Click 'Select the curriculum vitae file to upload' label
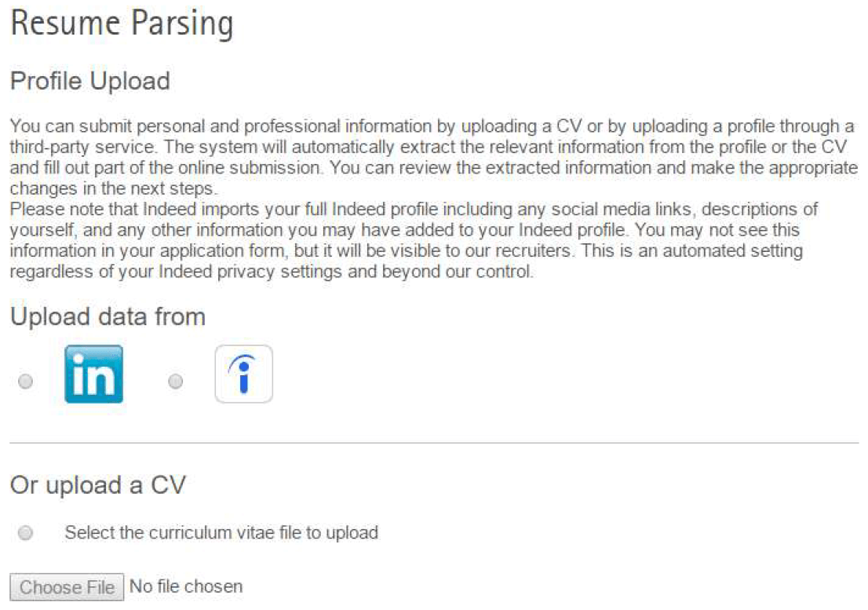Image resolution: width=868 pixels, height=610 pixels. click(x=221, y=533)
